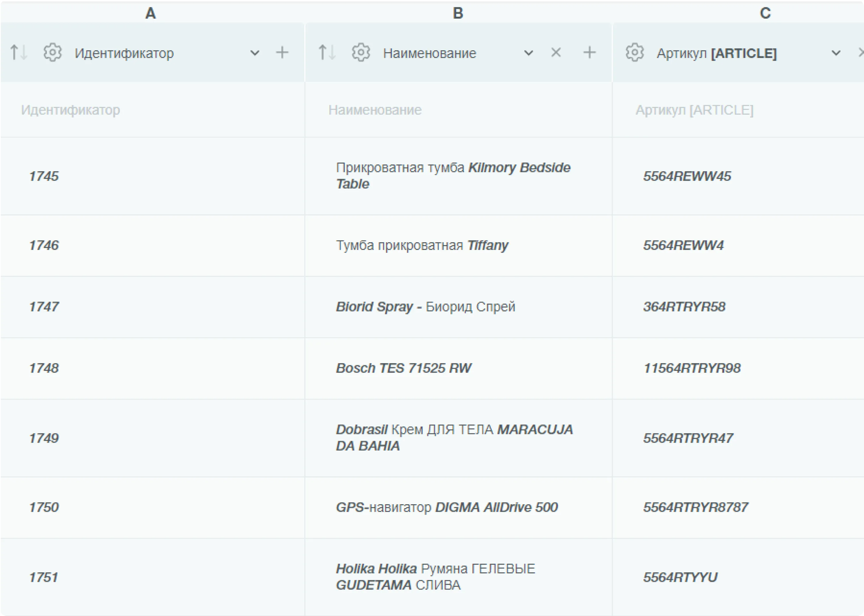This screenshot has width=864, height=616.
Task: Click article cell 364RTRYR58
Action: click(684, 307)
